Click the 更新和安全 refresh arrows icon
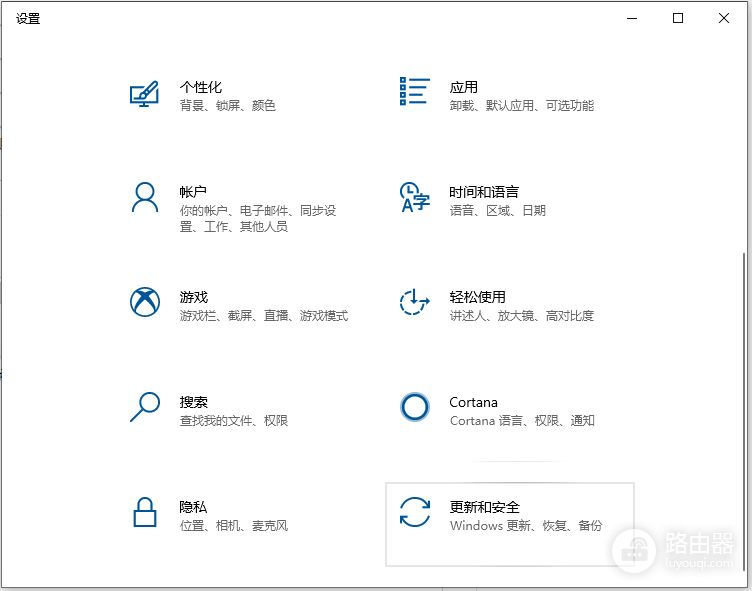 [x=414, y=512]
